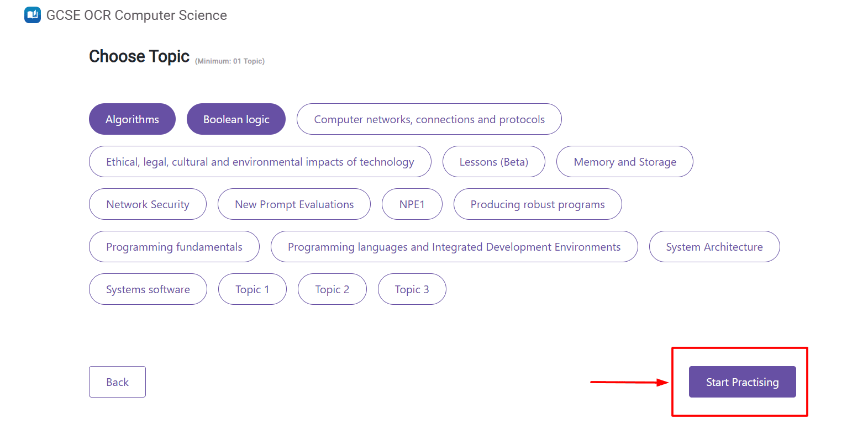868x429 pixels.
Task: Pick the System Architecture topic
Action: pos(714,247)
